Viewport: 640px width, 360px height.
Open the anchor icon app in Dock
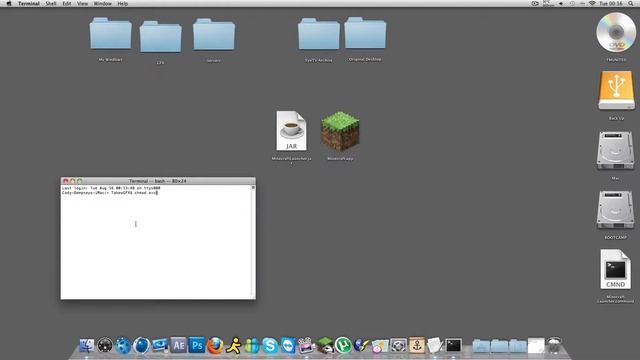click(x=417, y=345)
